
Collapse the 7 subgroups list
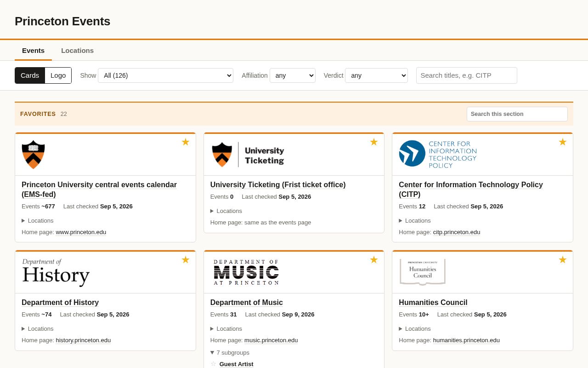tap(230, 352)
